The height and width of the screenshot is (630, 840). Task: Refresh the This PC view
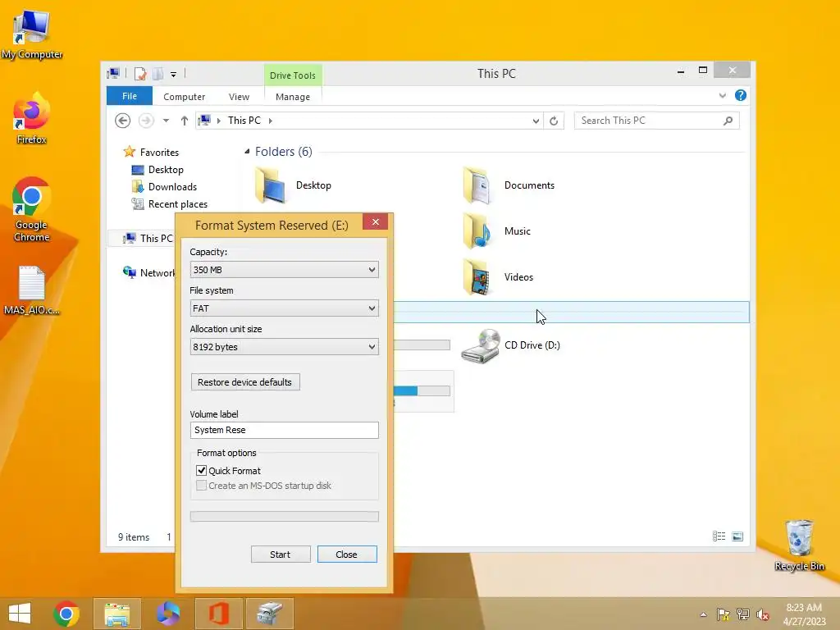point(554,121)
